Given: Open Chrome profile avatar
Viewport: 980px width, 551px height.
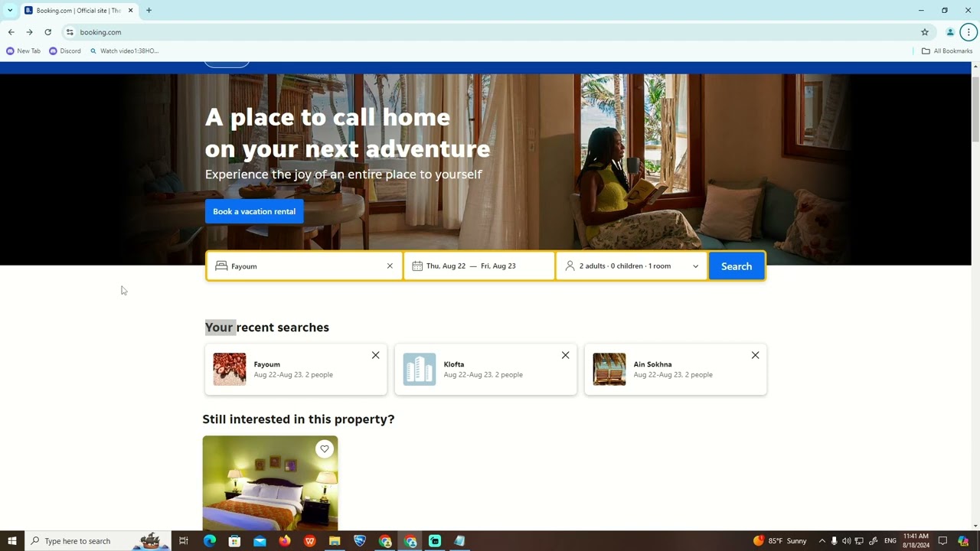Looking at the screenshot, I should tap(950, 32).
